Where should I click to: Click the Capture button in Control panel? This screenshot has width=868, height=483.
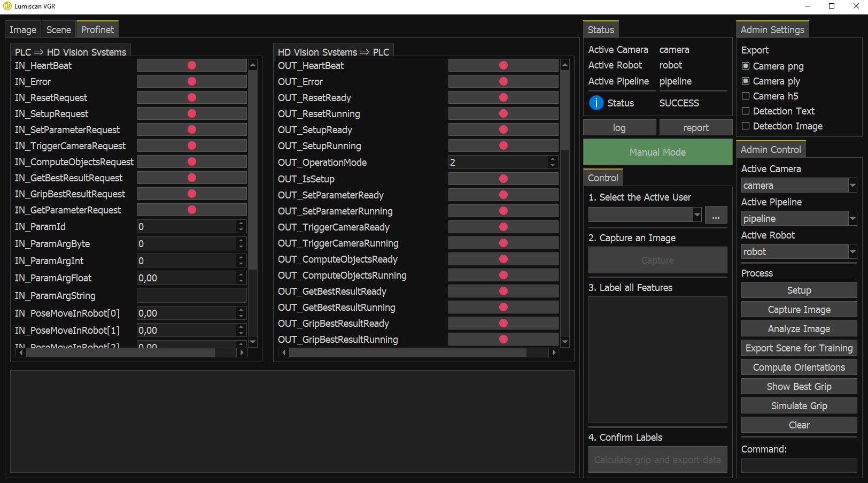(658, 260)
